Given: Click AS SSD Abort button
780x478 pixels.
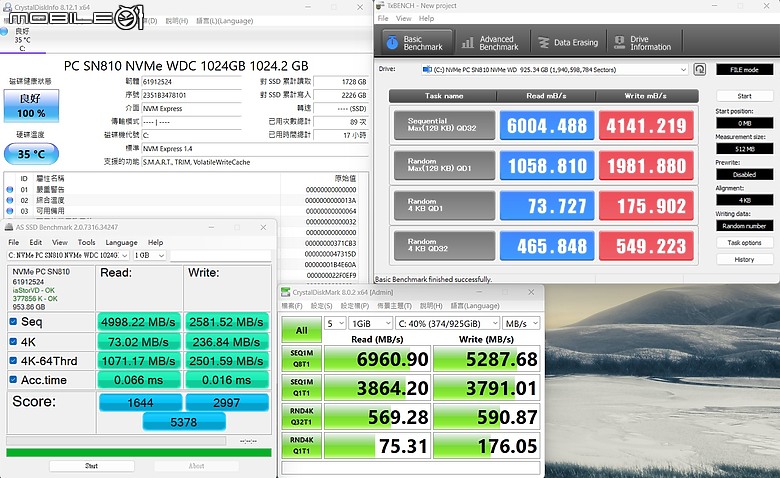Looking at the screenshot, I should (x=196, y=466).
